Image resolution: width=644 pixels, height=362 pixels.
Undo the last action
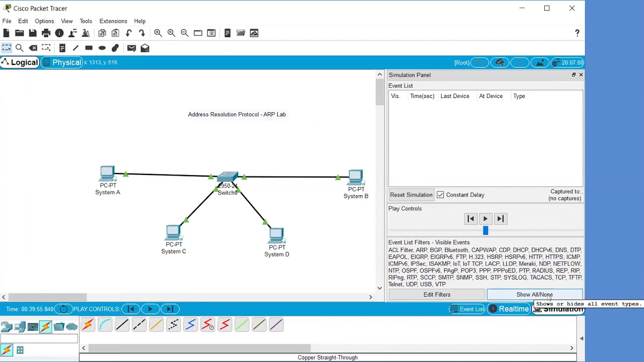(x=129, y=33)
